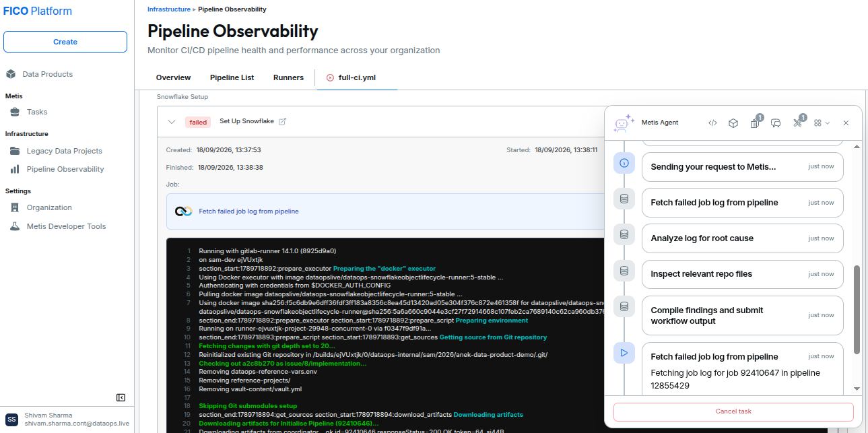This screenshot has width=868, height=433.
Task: Click database icon beside Compile findings step
Action: tap(624, 306)
